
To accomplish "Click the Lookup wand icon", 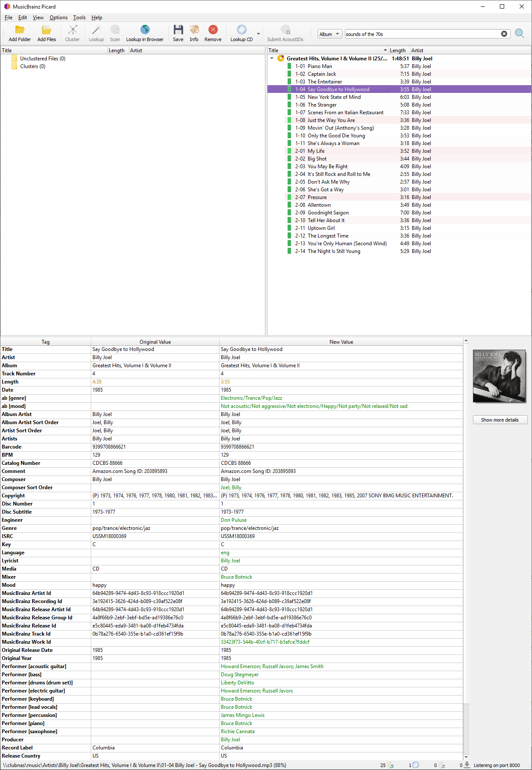I will [x=96, y=30].
